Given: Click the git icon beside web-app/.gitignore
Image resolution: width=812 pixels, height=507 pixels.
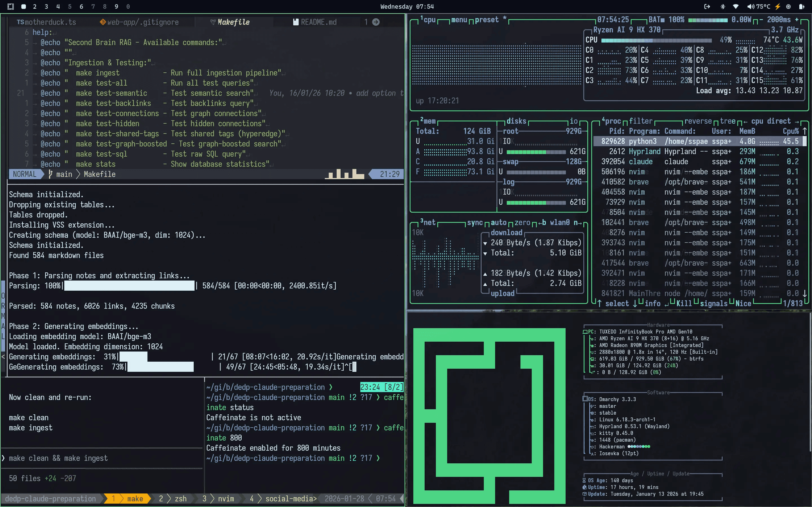Looking at the screenshot, I should point(103,22).
